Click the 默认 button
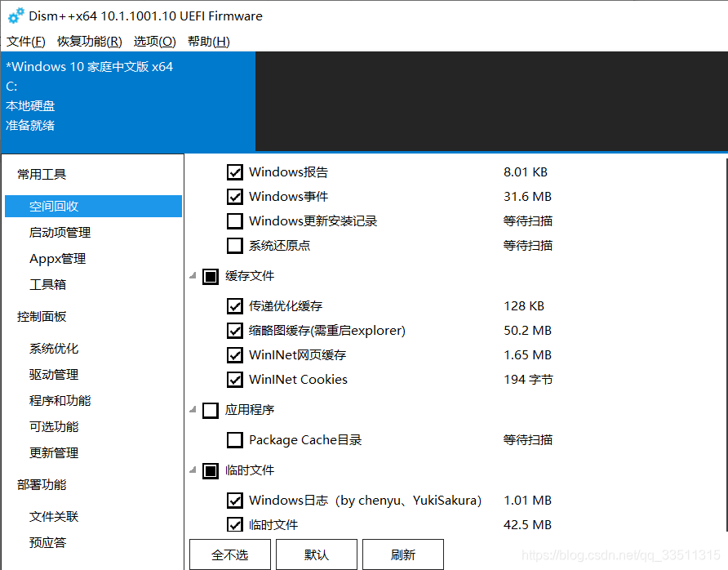Image resolution: width=728 pixels, height=570 pixels. tap(316, 554)
